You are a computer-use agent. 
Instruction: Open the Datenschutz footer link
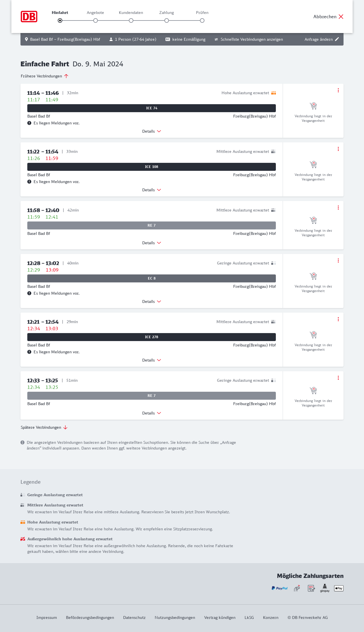pyautogui.click(x=134, y=617)
